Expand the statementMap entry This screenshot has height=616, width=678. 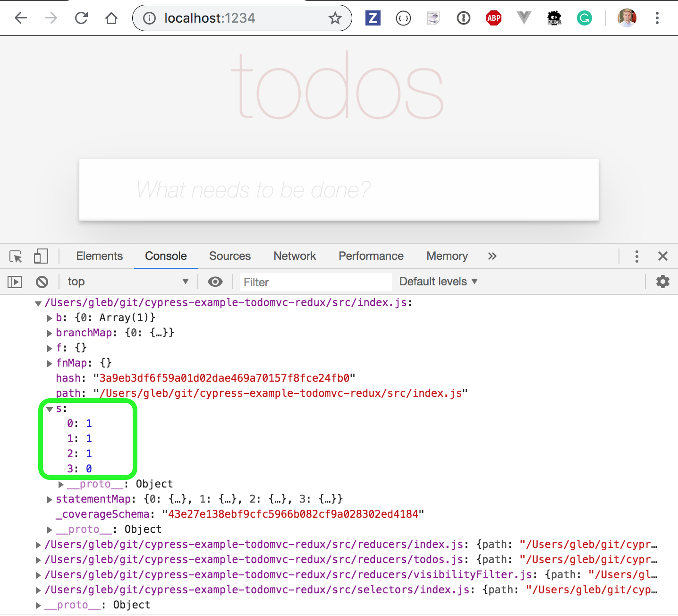[50, 499]
